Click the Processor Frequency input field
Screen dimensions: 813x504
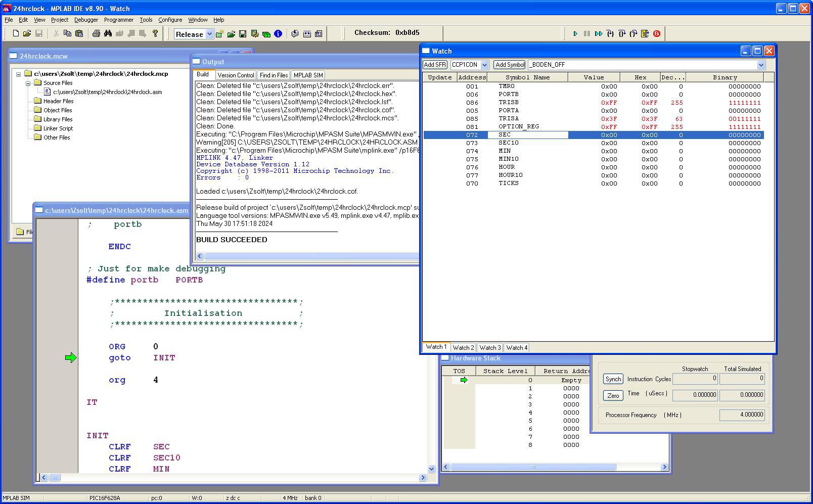click(742, 415)
